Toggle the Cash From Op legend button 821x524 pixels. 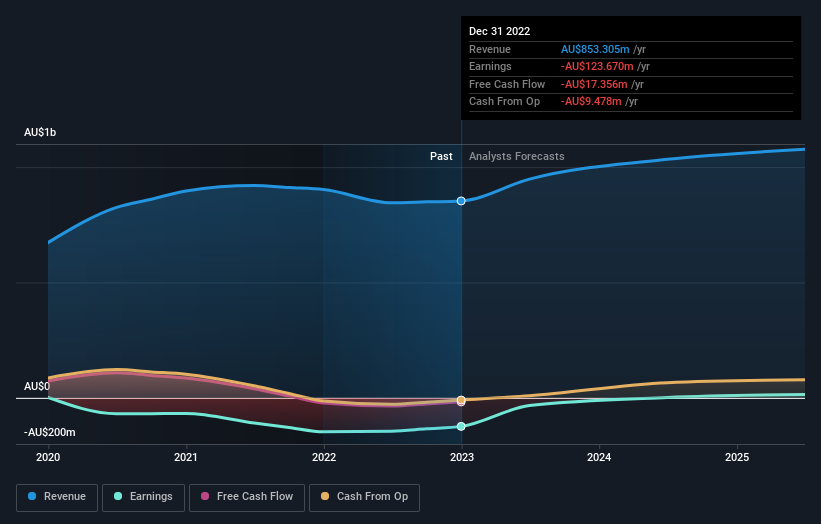click(364, 497)
